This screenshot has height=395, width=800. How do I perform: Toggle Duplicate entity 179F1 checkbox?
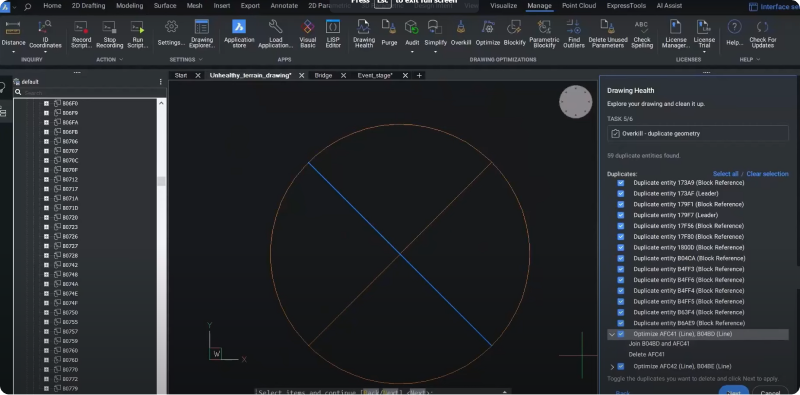[x=620, y=204]
